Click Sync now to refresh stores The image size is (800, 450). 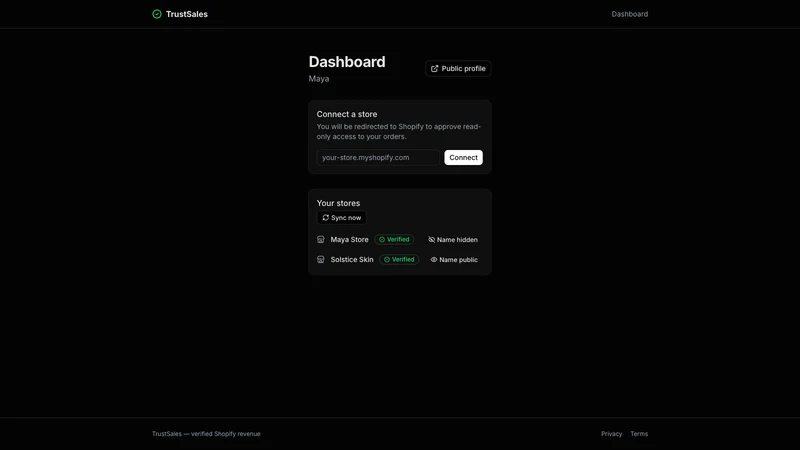click(341, 217)
